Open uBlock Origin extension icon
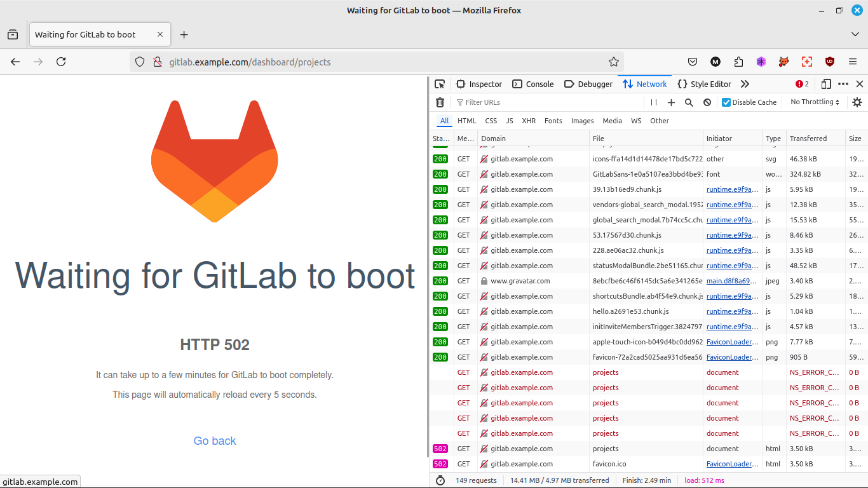 pyautogui.click(x=830, y=62)
